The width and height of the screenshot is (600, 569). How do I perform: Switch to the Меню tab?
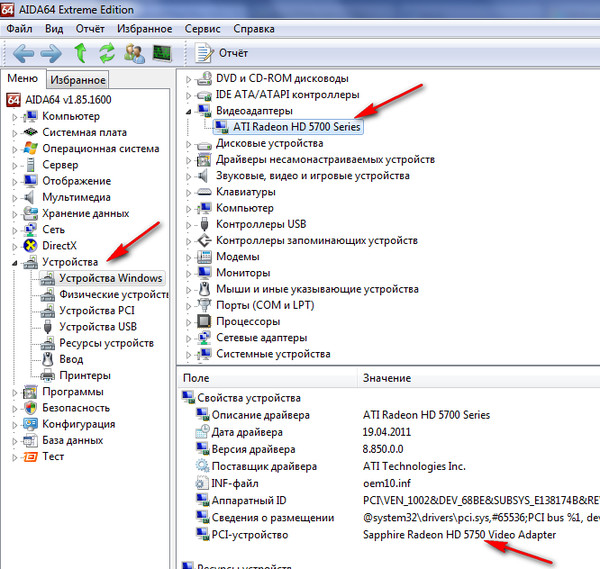[23, 78]
